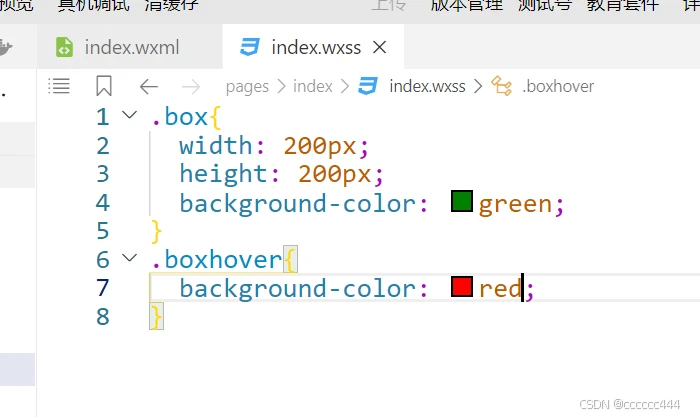
Task: Open the .boxhover breadcrumb symbol
Action: pos(558,86)
